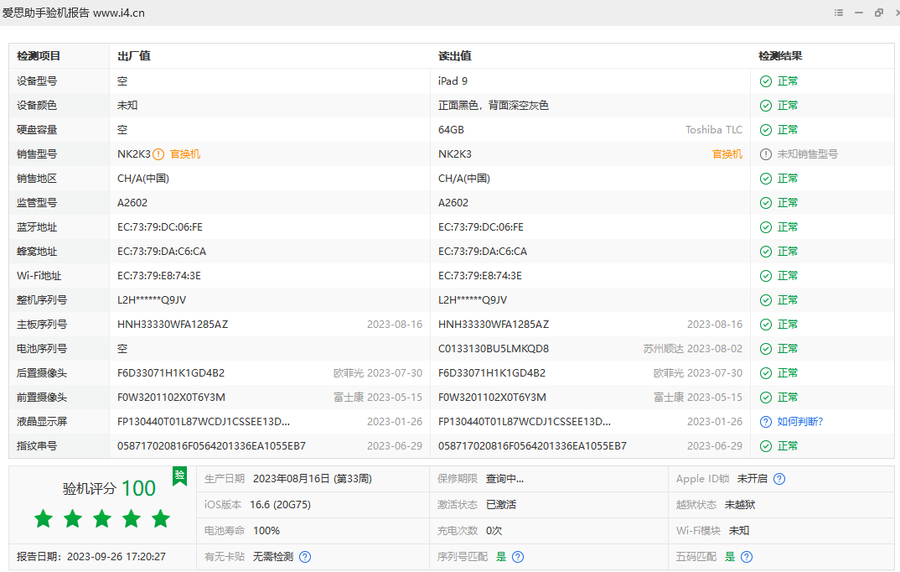
Task: Click orange warning icon beside NK2K3
Action: [x=158, y=154]
